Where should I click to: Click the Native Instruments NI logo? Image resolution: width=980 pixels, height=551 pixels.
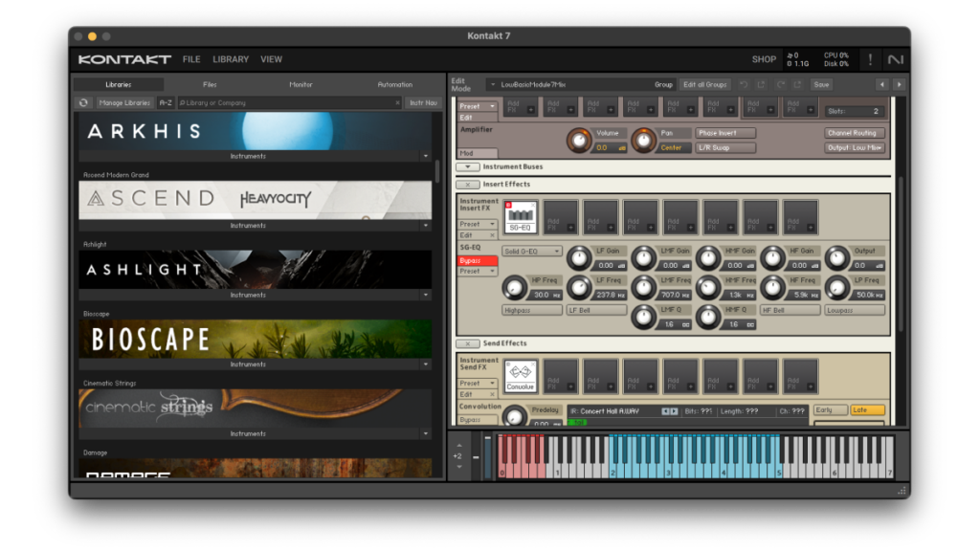point(896,59)
